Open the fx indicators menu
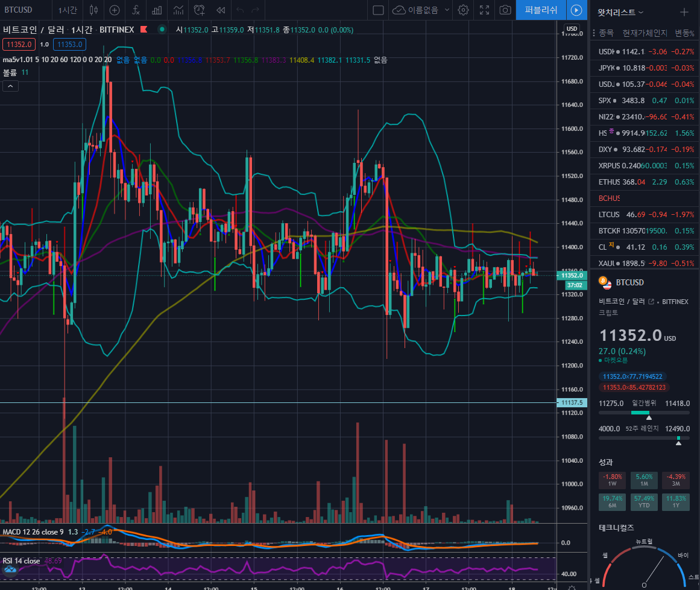 click(136, 10)
